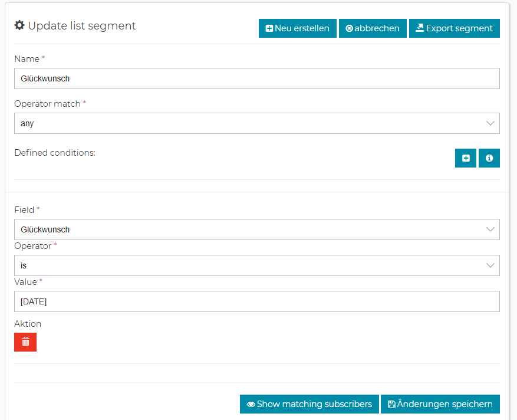
Task: Add a new condition with the plus icon
Action: pos(465,158)
